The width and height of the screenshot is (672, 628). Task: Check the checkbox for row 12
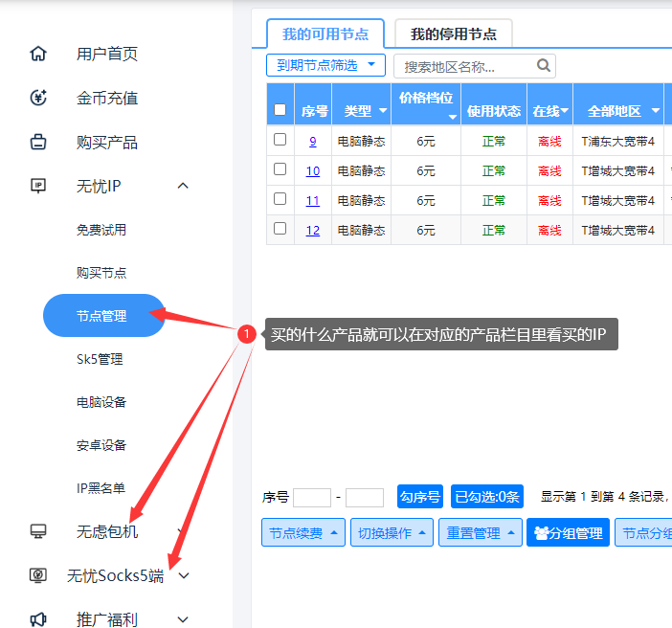(x=280, y=228)
